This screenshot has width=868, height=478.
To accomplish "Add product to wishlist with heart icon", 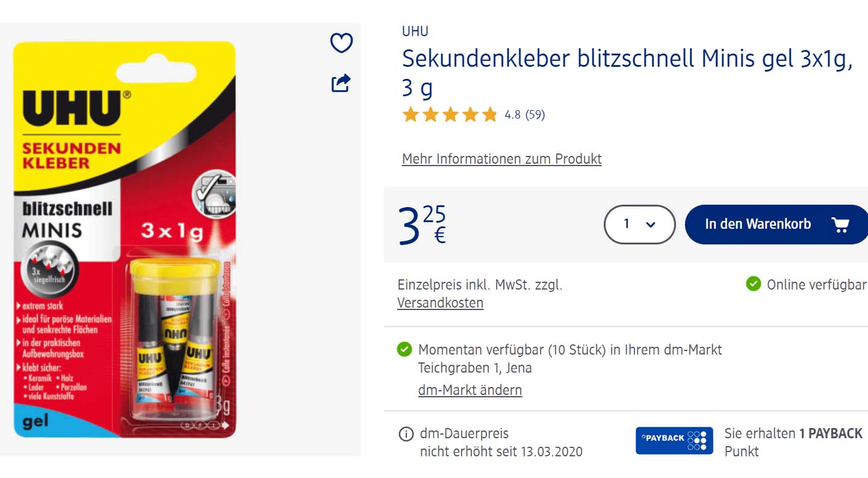I will point(341,43).
